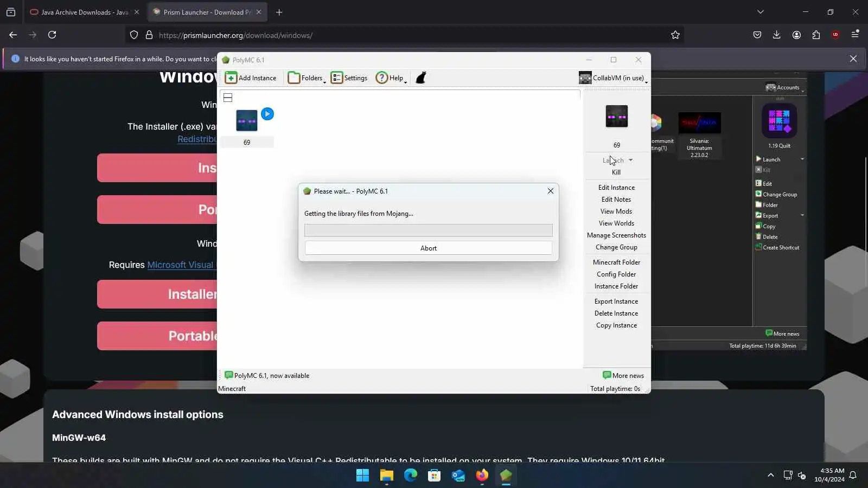Select instance 69 in the PolyMC instance grid
Screen dimensions: 868x488
tap(247, 127)
